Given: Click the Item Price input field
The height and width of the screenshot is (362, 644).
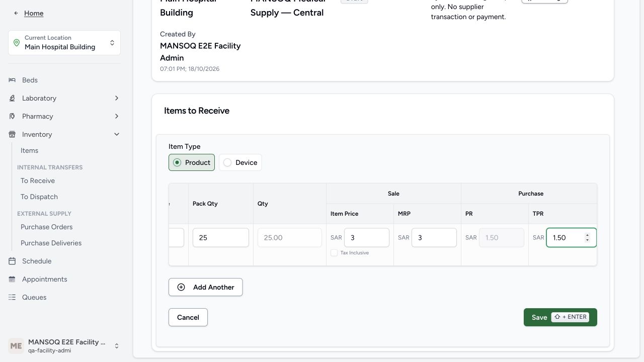Looking at the screenshot, I should (x=367, y=238).
